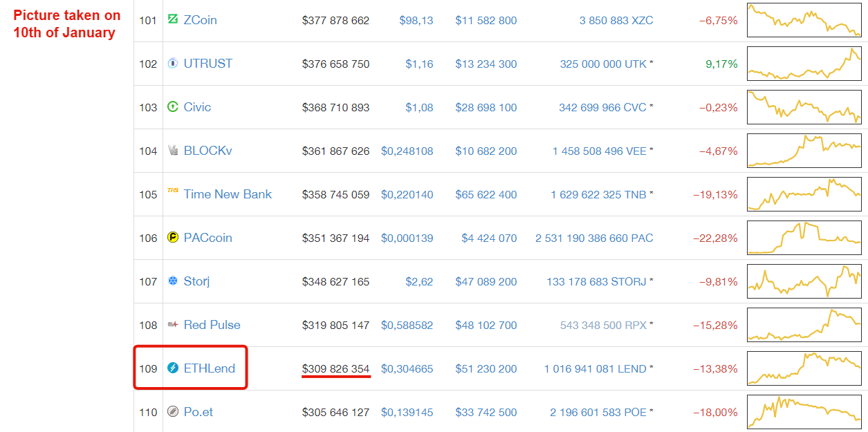Click the Storj logo icon

pos(173,281)
